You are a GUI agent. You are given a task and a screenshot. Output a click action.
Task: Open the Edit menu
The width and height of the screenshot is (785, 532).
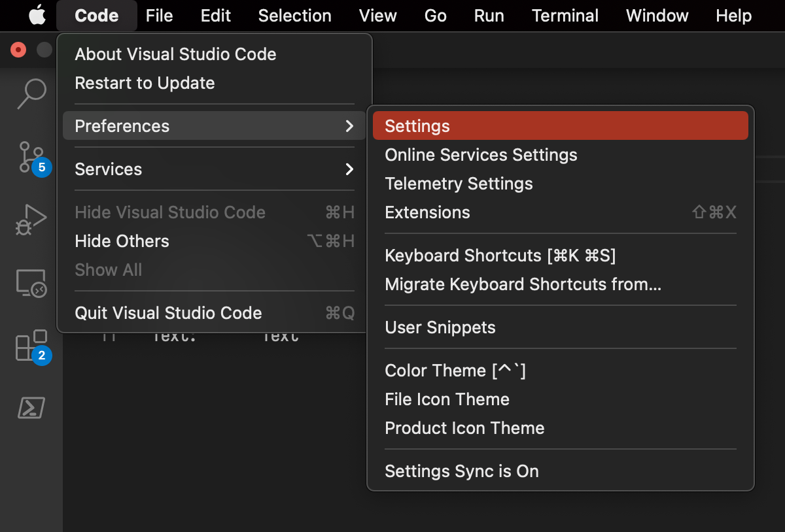(216, 15)
